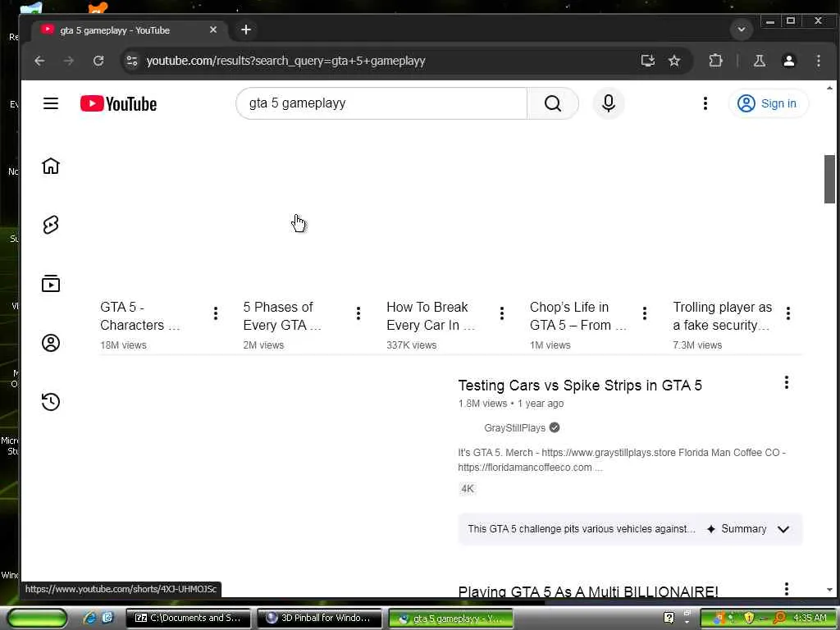Expand the tab search dropdown arrow
Screen dimensions: 840x630
tap(742, 30)
